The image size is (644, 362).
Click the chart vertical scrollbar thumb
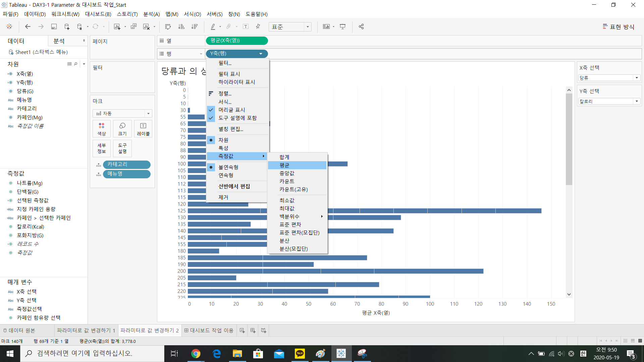tap(569, 139)
